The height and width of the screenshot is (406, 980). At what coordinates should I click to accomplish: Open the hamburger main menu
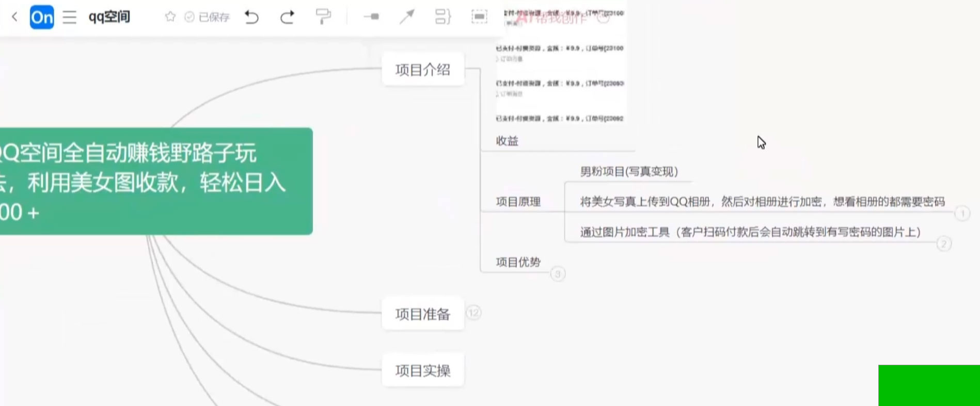point(69,18)
